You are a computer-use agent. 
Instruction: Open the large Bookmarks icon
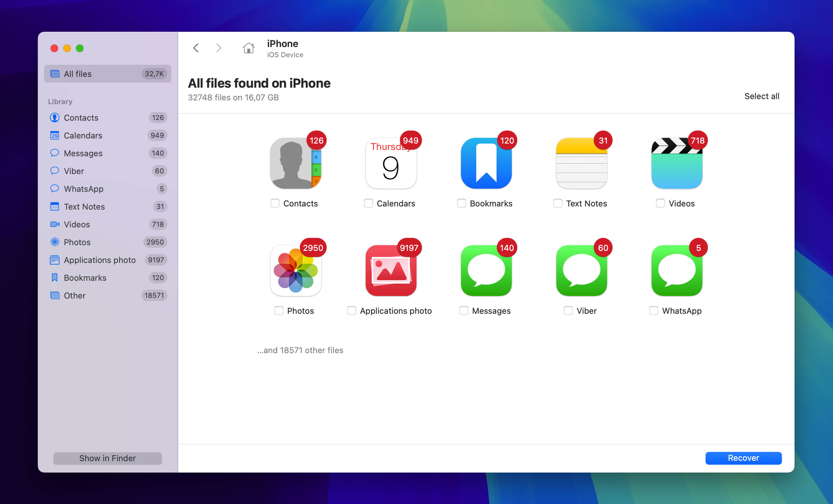[486, 163]
